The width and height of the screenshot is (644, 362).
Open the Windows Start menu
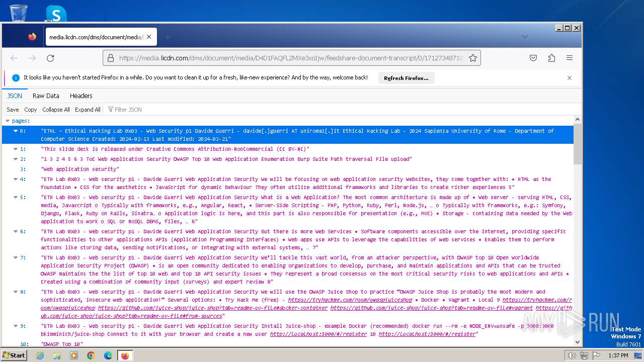click(x=14, y=355)
